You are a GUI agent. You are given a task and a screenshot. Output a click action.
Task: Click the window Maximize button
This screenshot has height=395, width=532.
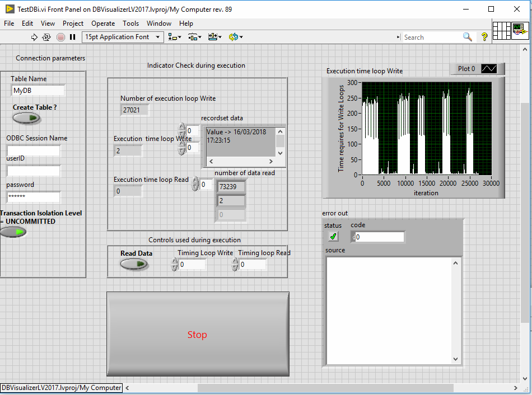coord(491,9)
